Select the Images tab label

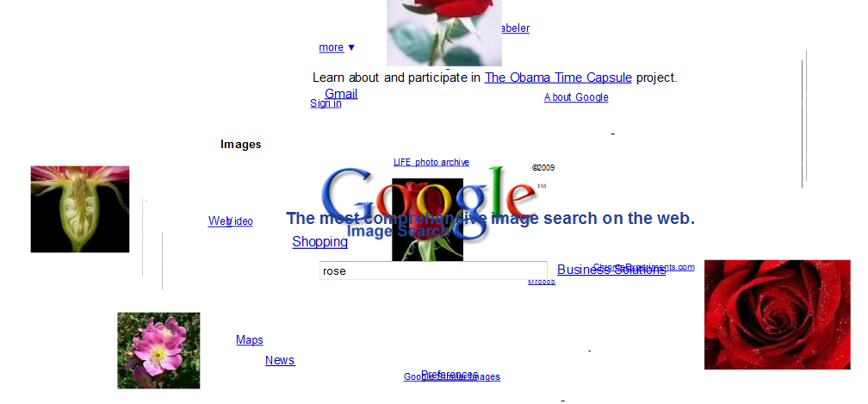pos(240,145)
